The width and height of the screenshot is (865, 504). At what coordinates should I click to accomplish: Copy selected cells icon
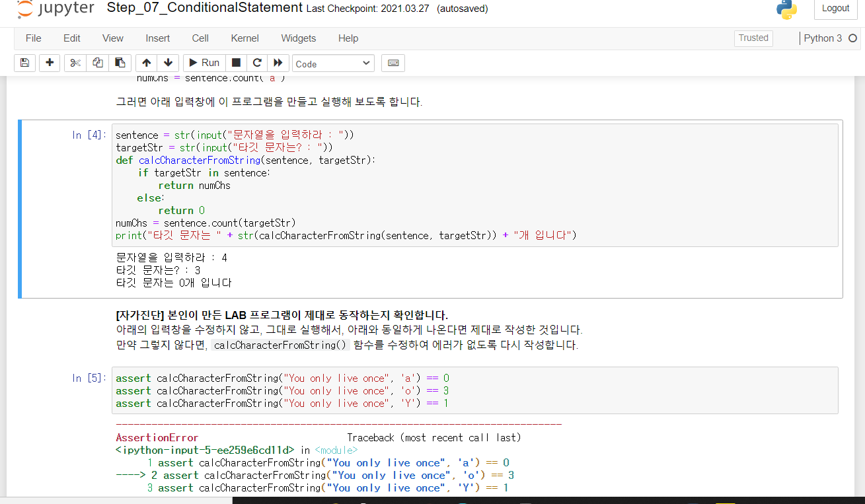pyautogui.click(x=97, y=63)
